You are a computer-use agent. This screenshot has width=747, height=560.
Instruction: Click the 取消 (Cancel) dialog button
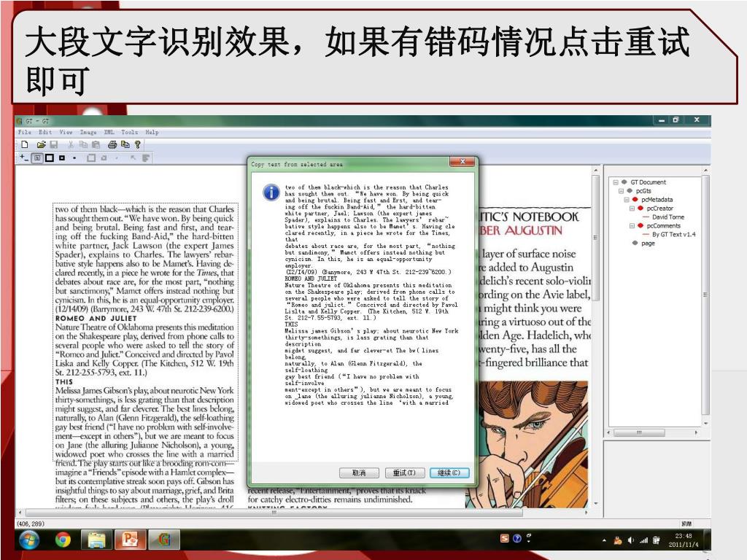click(359, 472)
